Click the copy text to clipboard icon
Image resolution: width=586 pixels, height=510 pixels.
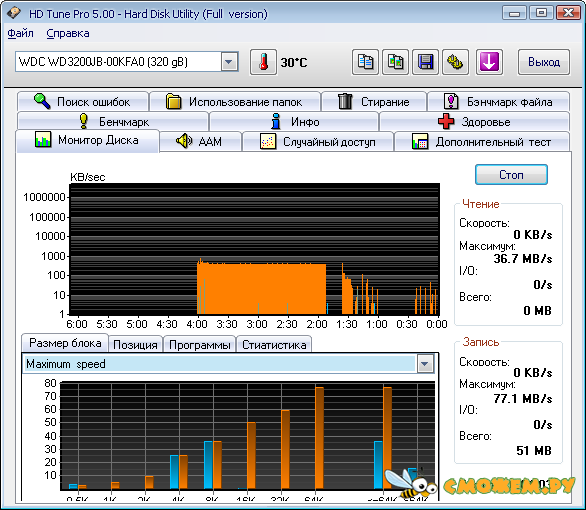[x=365, y=62]
